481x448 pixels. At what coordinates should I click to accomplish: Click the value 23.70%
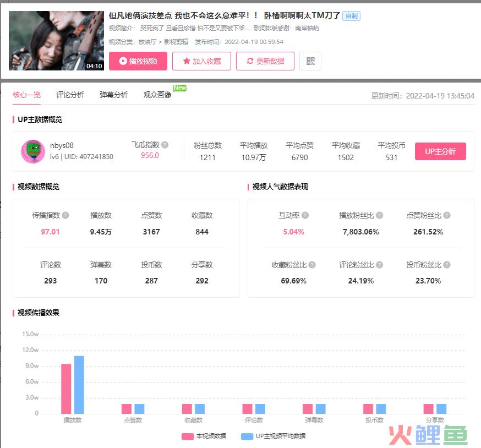click(x=428, y=281)
